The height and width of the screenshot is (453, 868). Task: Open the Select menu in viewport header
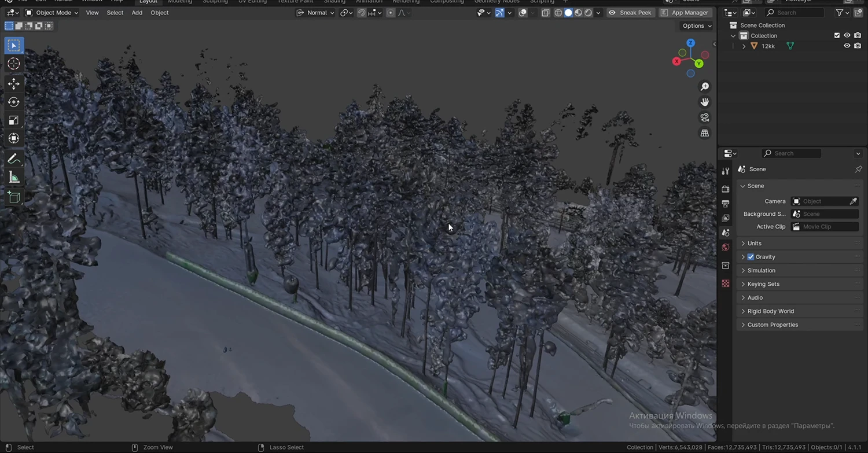coord(115,13)
